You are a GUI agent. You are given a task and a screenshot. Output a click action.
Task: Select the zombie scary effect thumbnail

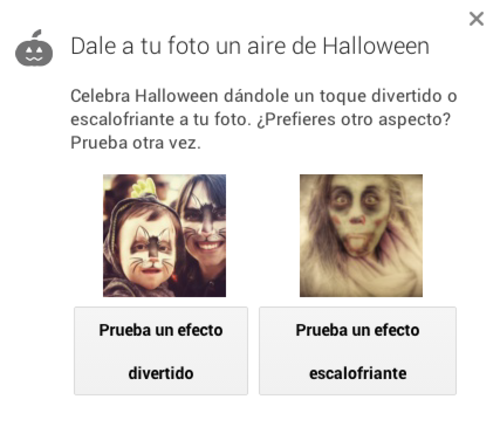pyautogui.click(x=361, y=236)
